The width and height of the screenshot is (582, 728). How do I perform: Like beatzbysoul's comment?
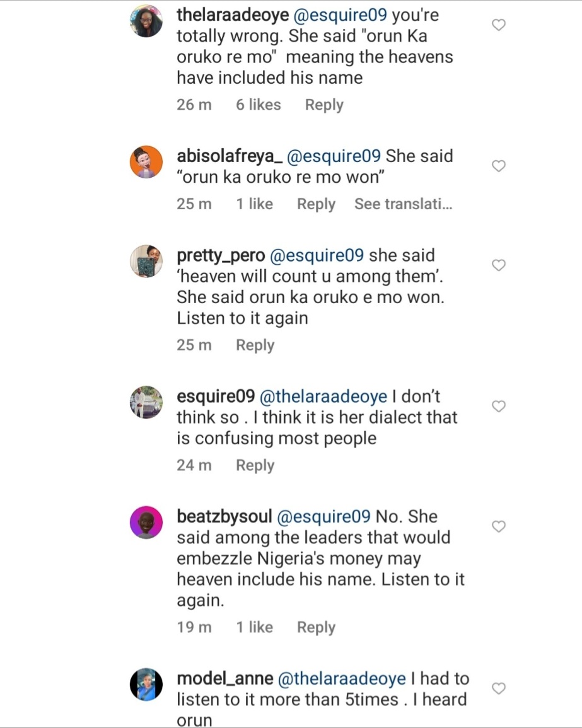point(498,526)
